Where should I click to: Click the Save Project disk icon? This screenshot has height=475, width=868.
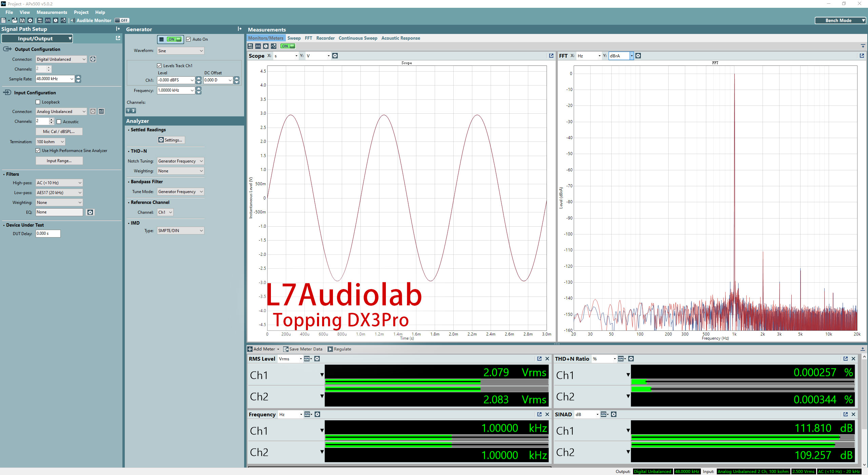pyautogui.click(x=22, y=20)
